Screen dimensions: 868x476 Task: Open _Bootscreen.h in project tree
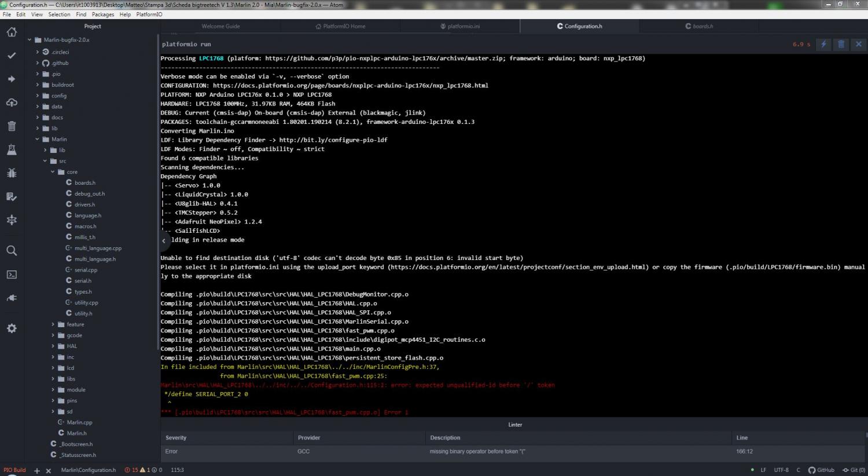click(x=76, y=444)
